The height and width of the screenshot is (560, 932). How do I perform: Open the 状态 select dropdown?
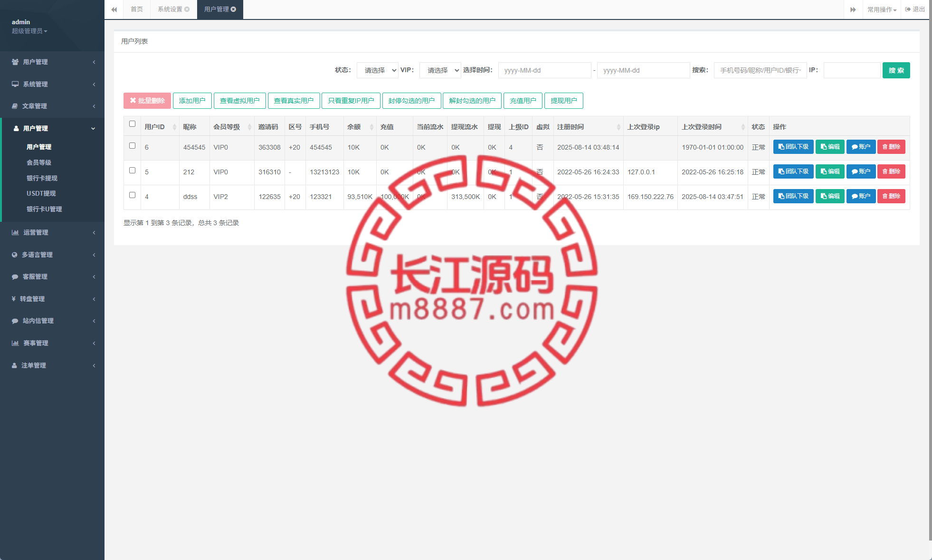point(378,70)
